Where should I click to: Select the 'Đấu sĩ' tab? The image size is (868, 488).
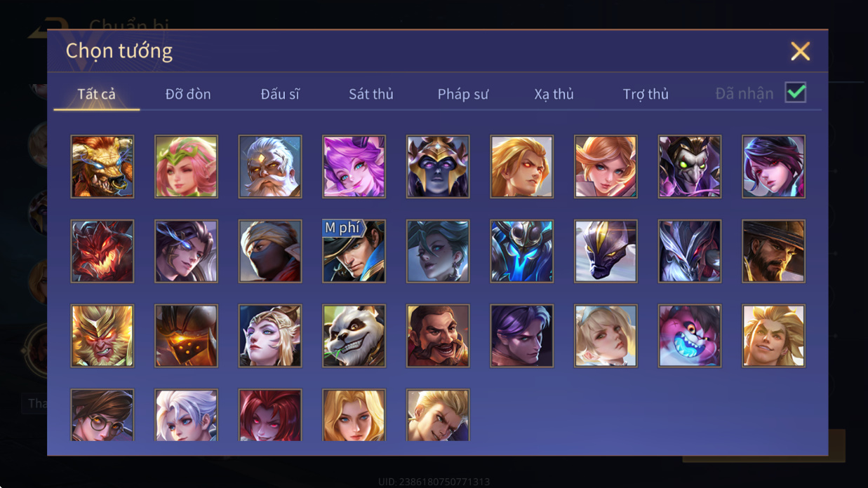[x=280, y=94]
